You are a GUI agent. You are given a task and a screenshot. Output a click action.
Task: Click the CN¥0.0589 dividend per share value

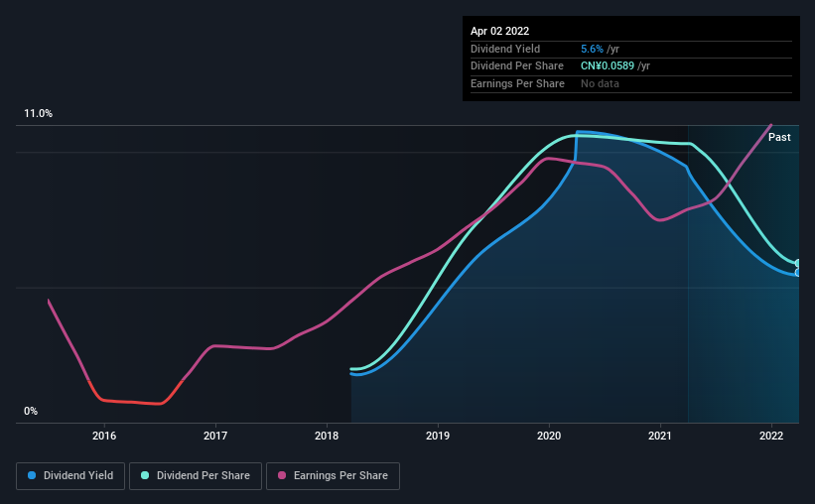click(608, 66)
